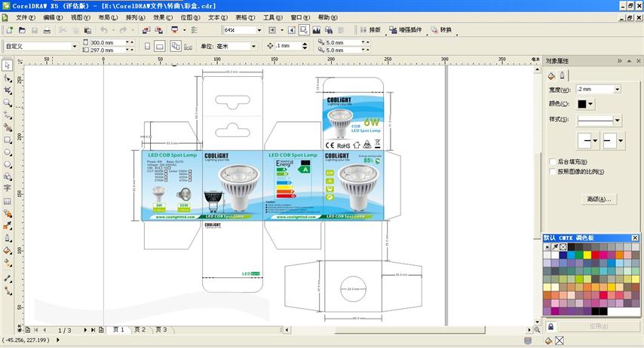Click the page height 297.0 mm field
The width and height of the screenshot is (644, 348).
(x=107, y=50)
